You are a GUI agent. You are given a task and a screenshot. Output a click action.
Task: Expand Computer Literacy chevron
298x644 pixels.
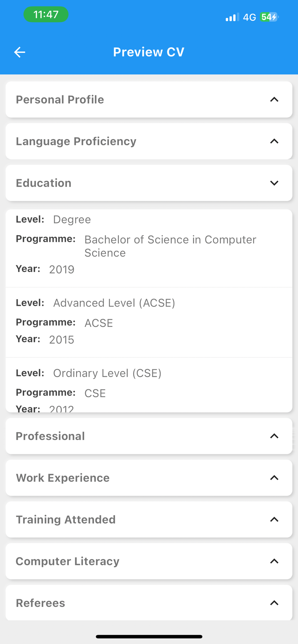pos(274,561)
